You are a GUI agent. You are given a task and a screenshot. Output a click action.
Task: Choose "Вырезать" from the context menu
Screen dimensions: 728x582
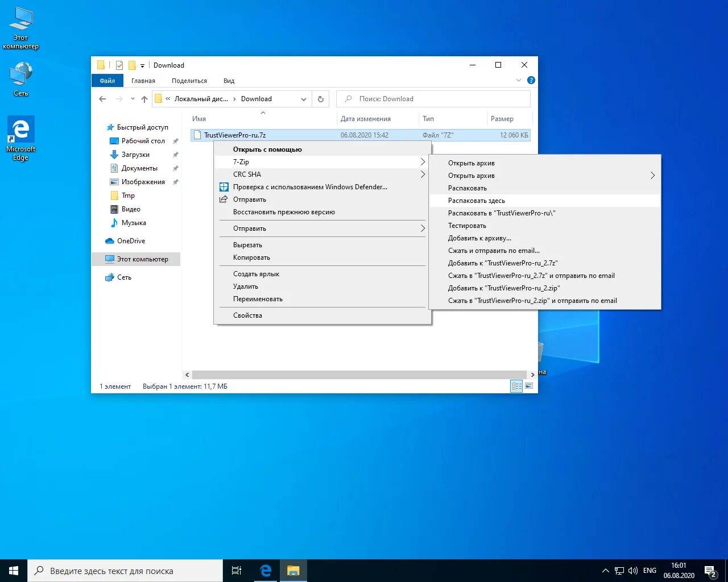point(322,245)
